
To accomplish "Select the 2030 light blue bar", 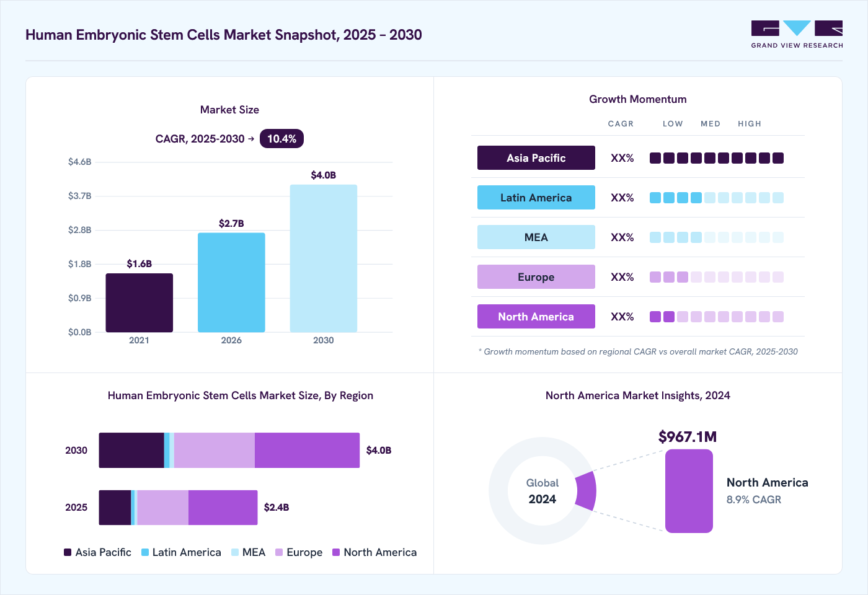I will [x=324, y=258].
